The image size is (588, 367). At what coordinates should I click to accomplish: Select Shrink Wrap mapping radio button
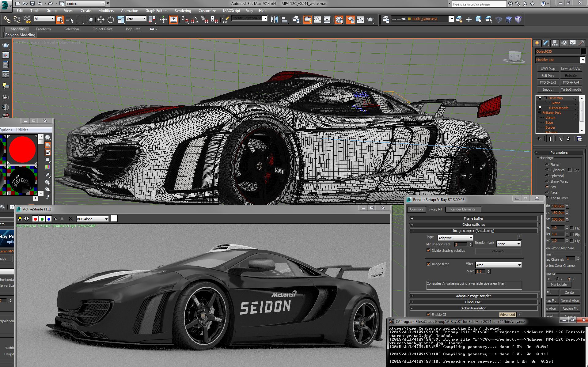[547, 181]
